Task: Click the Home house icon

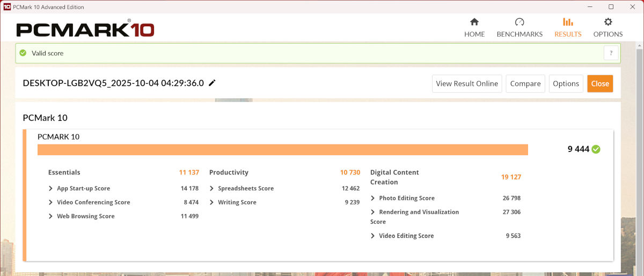Action: [474, 22]
